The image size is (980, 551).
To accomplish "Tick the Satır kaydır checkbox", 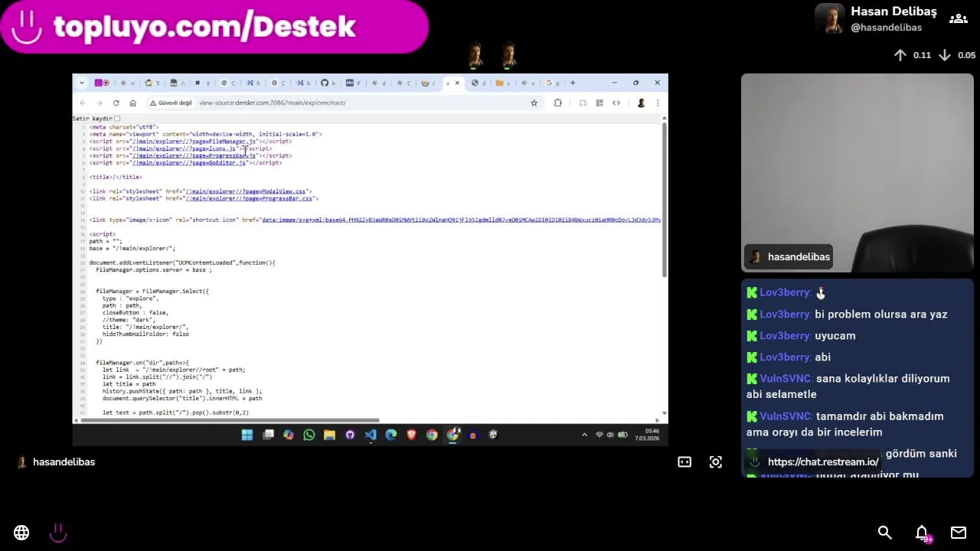I will [x=117, y=119].
